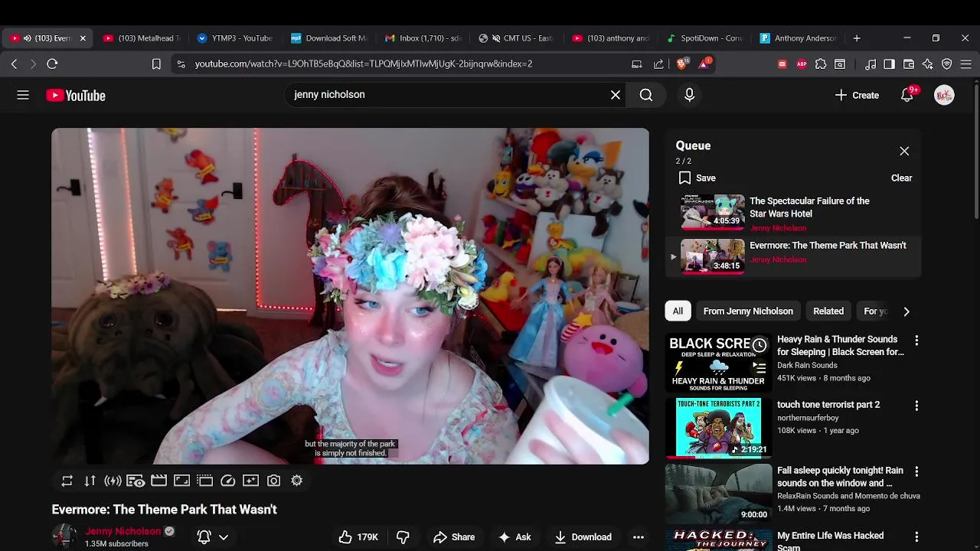This screenshot has height=551, width=980.
Task: Go back in browser history
Action: coord(14,64)
